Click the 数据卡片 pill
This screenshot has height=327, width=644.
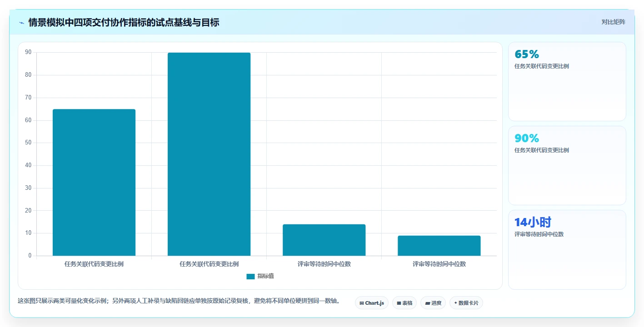click(466, 303)
